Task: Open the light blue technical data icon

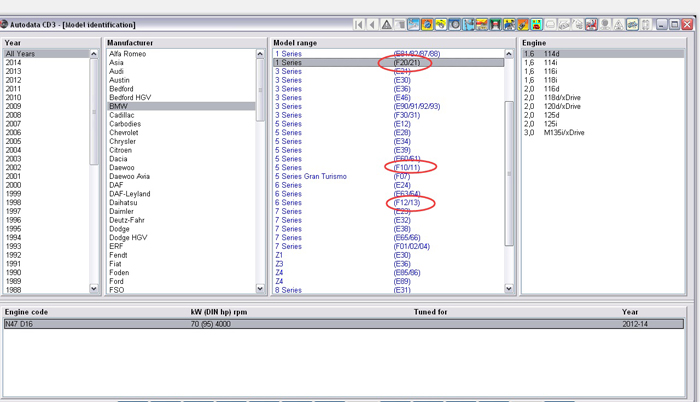Action: (413, 25)
